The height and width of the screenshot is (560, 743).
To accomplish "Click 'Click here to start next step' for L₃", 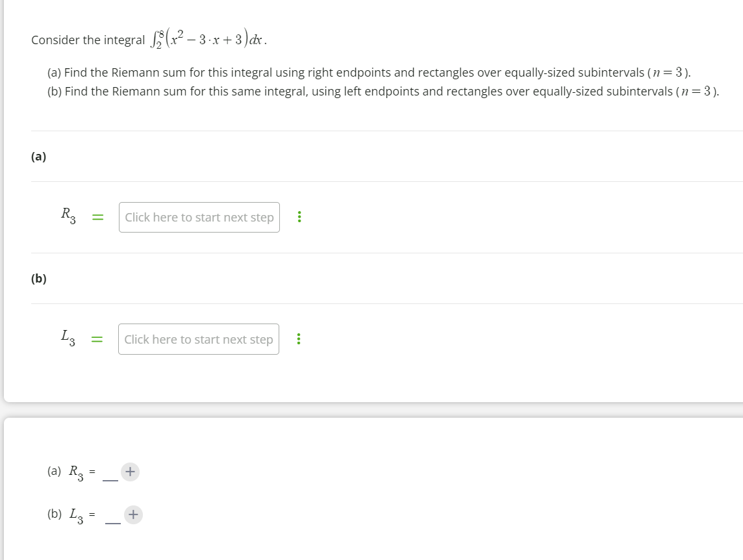I will pos(199,338).
